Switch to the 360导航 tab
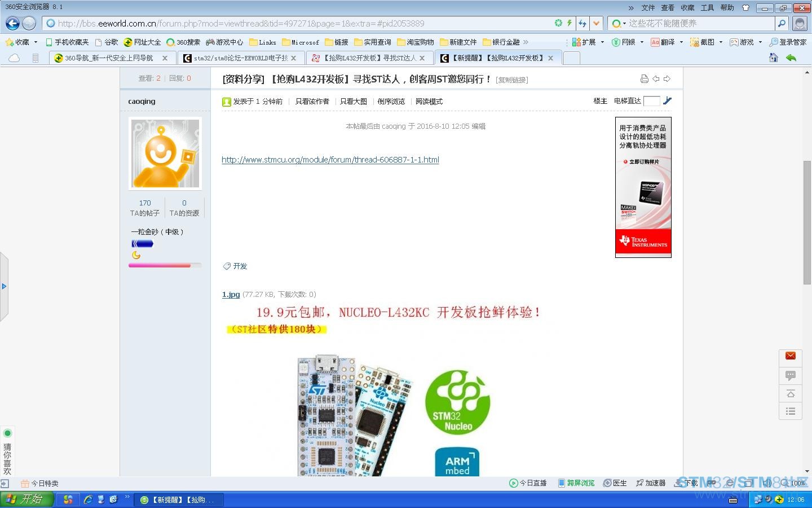The height and width of the screenshot is (508, 812). pos(112,58)
